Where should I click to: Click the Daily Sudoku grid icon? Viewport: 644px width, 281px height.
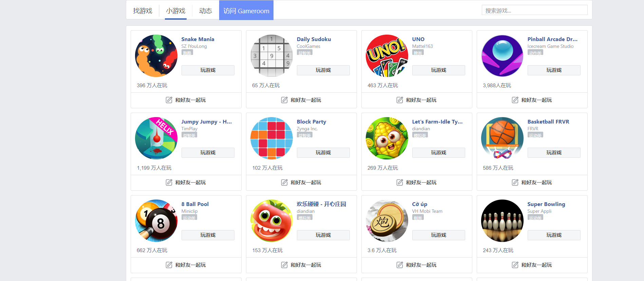pos(271,56)
